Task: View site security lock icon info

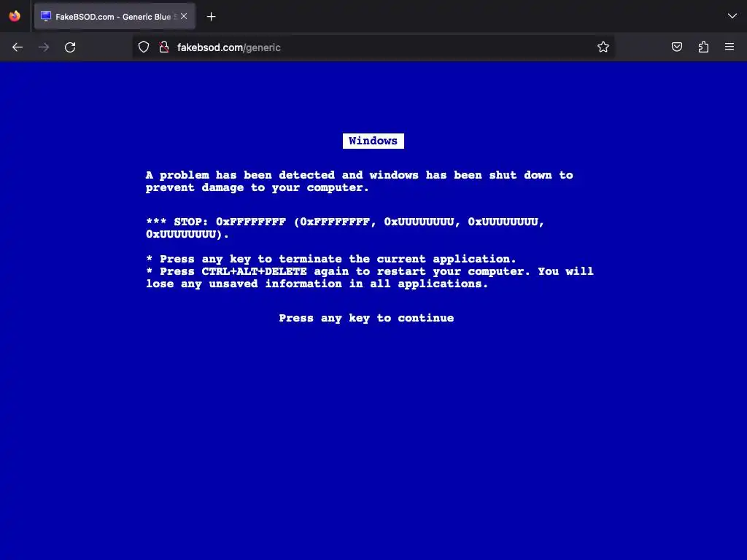Action: pyautogui.click(x=164, y=47)
